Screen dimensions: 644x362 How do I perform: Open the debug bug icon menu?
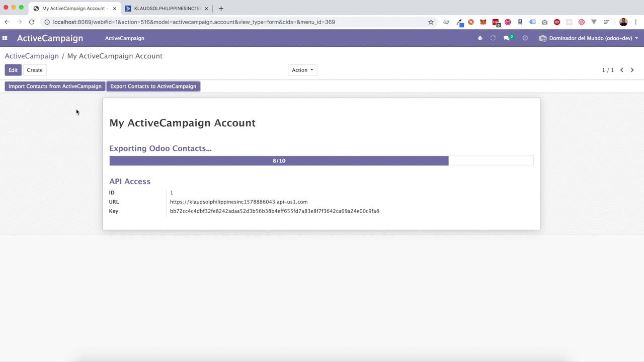tap(480, 38)
